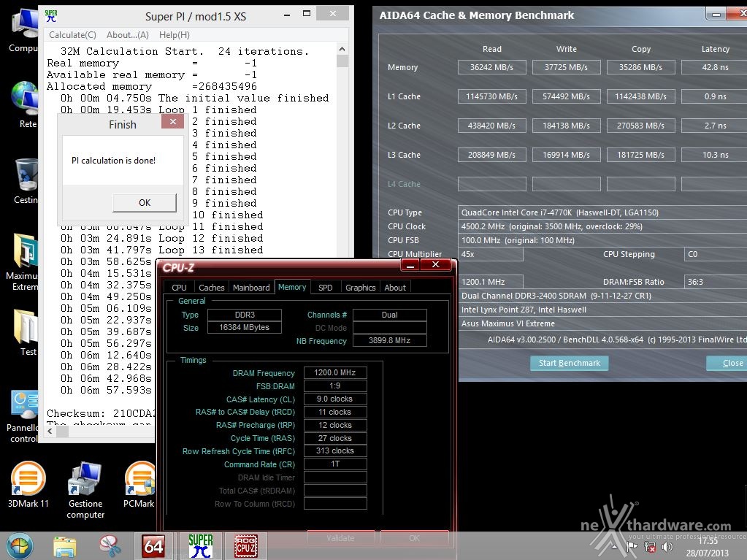
Task: Launch the 3DMark 11 desktop shortcut
Action: 28,485
